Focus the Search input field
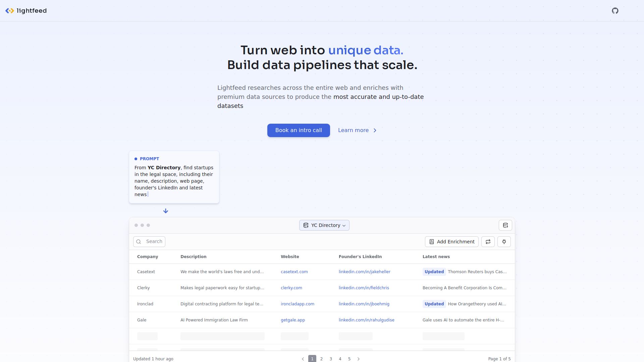 point(154,242)
